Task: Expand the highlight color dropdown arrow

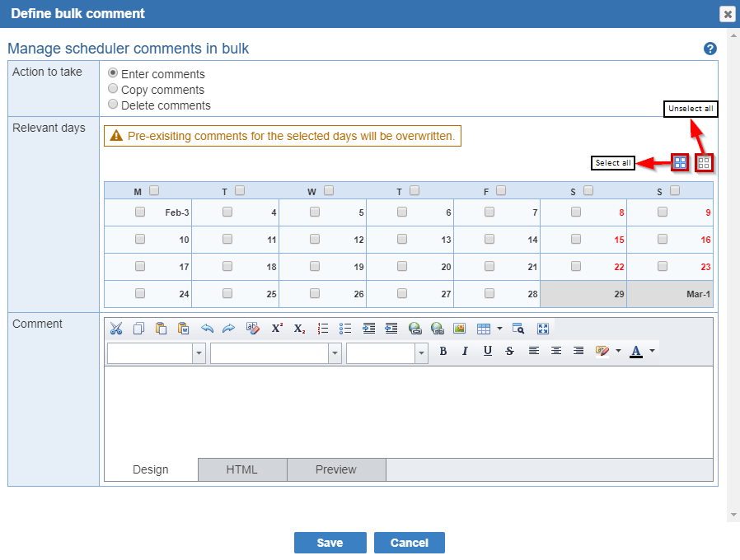Action: coord(618,351)
